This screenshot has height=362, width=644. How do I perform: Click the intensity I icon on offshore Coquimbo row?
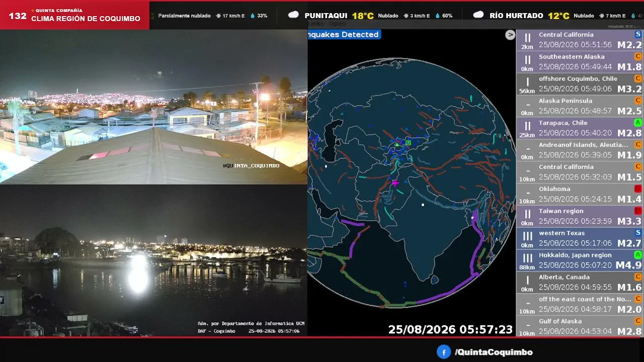[x=527, y=81]
